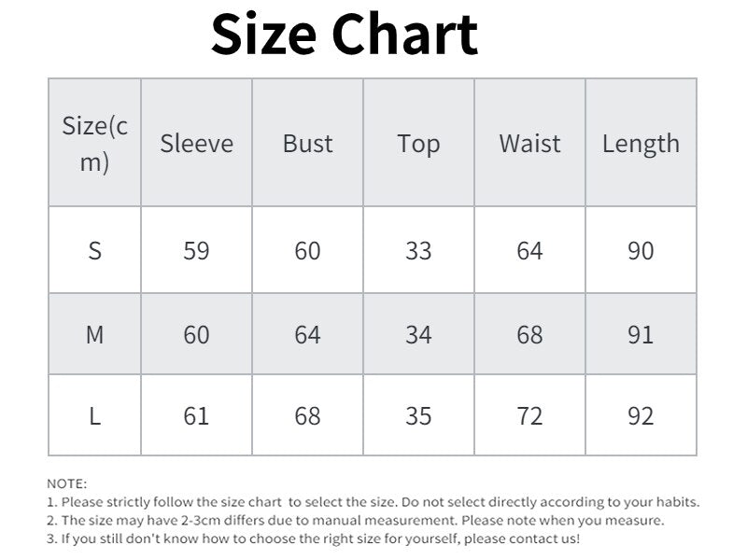Click waist value 72 for size L
The width and height of the screenshot is (747, 560).
tap(529, 416)
